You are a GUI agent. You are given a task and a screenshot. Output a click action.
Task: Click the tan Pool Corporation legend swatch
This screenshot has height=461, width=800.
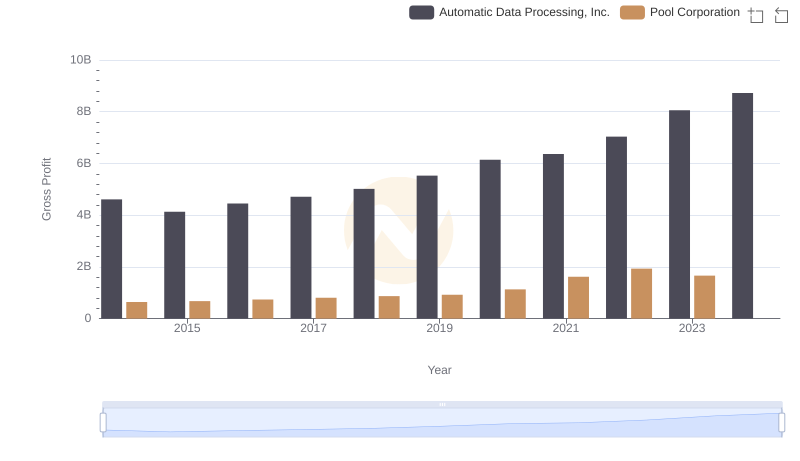click(632, 12)
